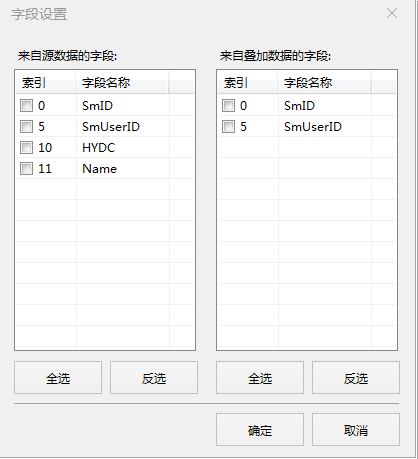Select SmUserID text in overlay list
This screenshot has width=418, height=459.
point(313,127)
